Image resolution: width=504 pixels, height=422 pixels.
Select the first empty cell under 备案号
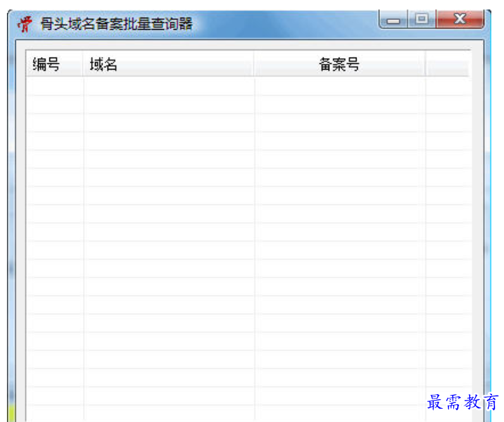coord(341,86)
